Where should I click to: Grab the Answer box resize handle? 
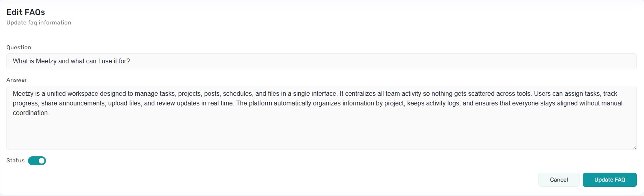tap(634, 148)
